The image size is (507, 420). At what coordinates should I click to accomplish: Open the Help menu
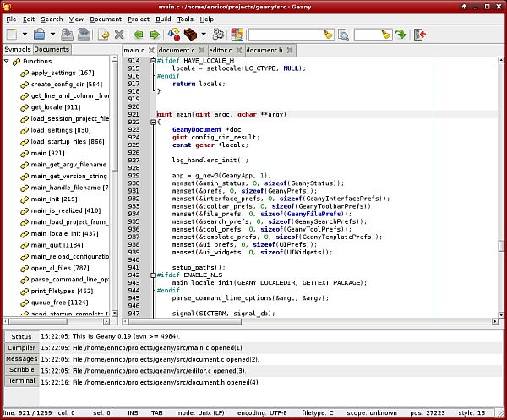pyautogui.click(x=207, y=19)
